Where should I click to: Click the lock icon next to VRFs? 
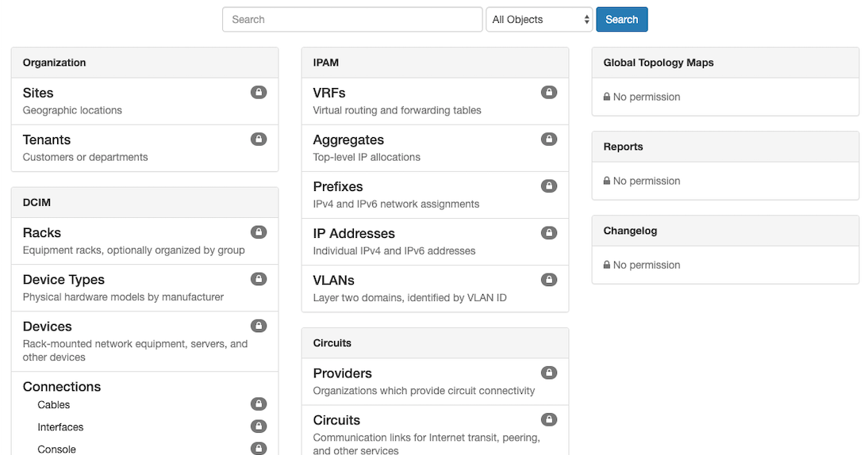click(x=549, y=93)
